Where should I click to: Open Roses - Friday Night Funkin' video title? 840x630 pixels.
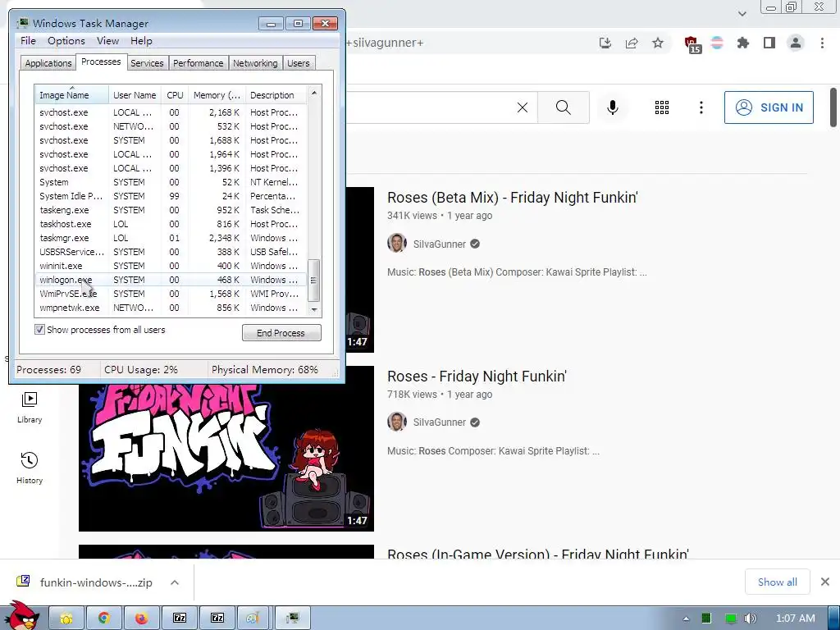pyautogui.click(x=477, y=376)
